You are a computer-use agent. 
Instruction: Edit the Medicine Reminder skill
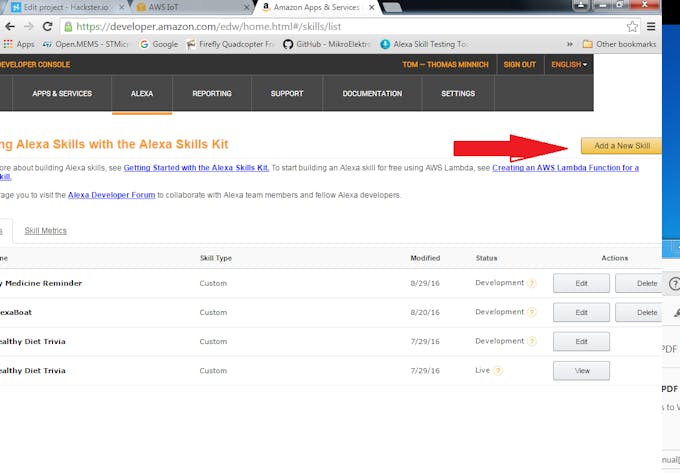tap(581, 283)
